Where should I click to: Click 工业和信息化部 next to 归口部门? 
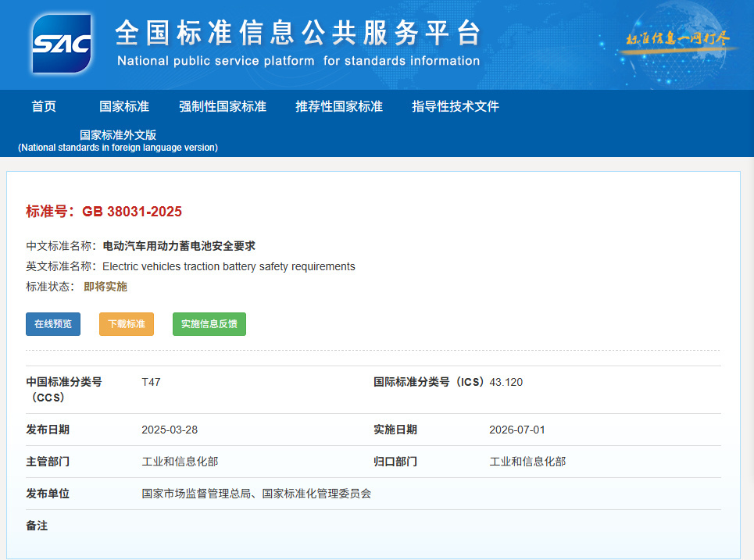[527, 462]
